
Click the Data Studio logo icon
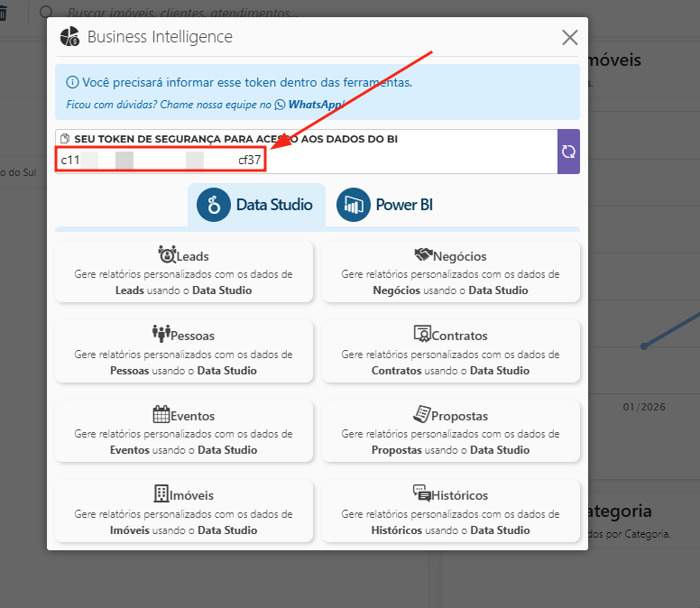tap(216, 205)
